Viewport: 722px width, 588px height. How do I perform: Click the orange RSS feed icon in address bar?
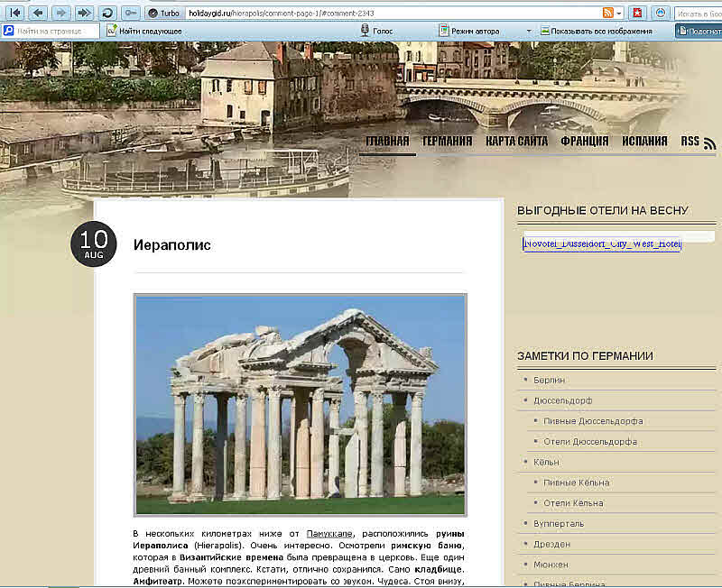point(607,13)
